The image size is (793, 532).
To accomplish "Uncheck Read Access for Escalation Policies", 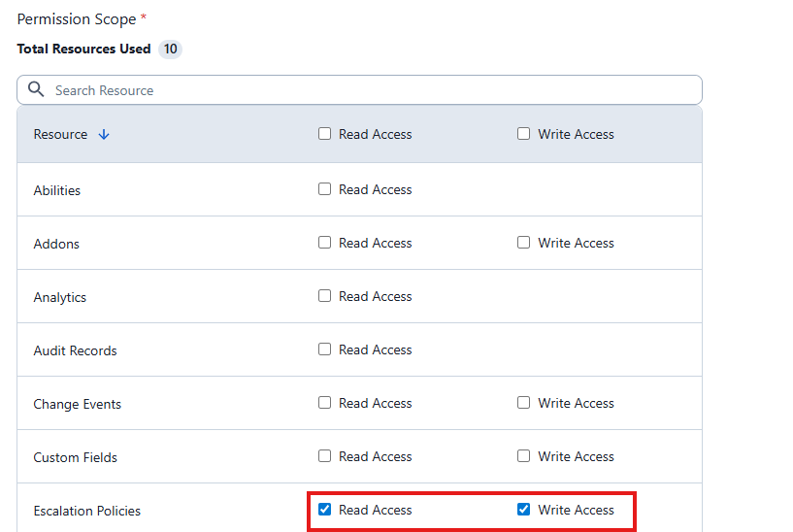I will 325,510.
